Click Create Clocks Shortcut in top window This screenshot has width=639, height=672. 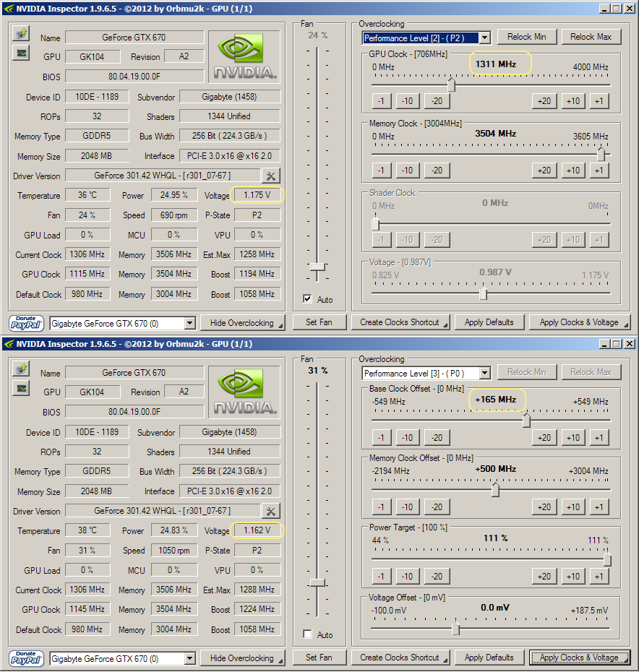pyautogui.click(x=400, y=322)
